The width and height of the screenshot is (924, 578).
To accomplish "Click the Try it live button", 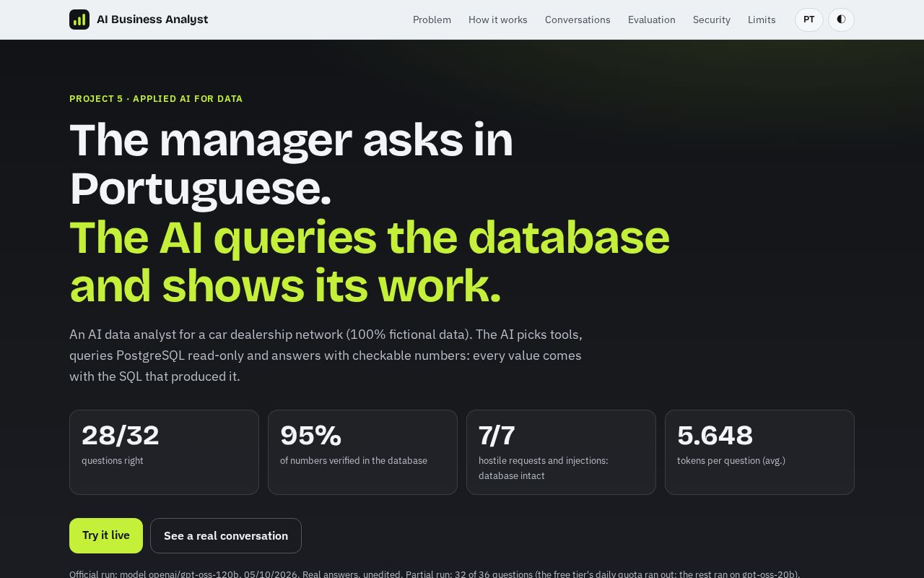I will [106, 535].
